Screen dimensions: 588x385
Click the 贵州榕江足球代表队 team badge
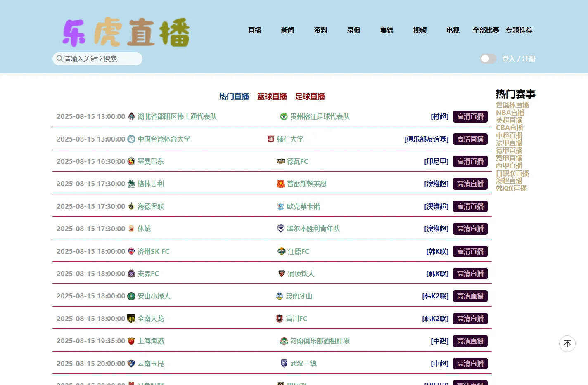click(x=284, y=116)
